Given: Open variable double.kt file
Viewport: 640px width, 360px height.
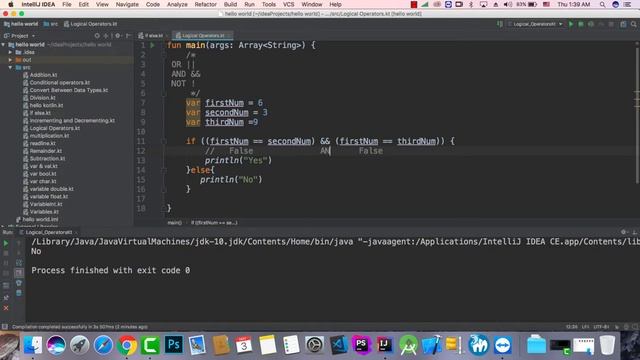Looking at the screenshot, I should 51,189.
